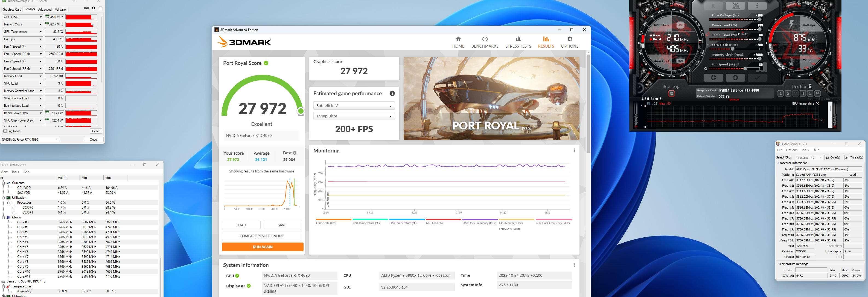Click the GPU-Z Reset button
Viewport: 868px width, 297px height.
coord(96,131)
